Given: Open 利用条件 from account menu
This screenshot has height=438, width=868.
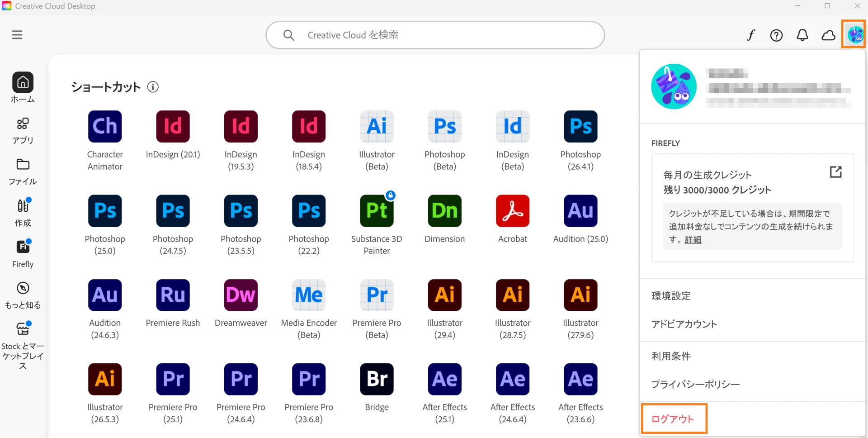Looking at the screenshot, I should point(671,356).
